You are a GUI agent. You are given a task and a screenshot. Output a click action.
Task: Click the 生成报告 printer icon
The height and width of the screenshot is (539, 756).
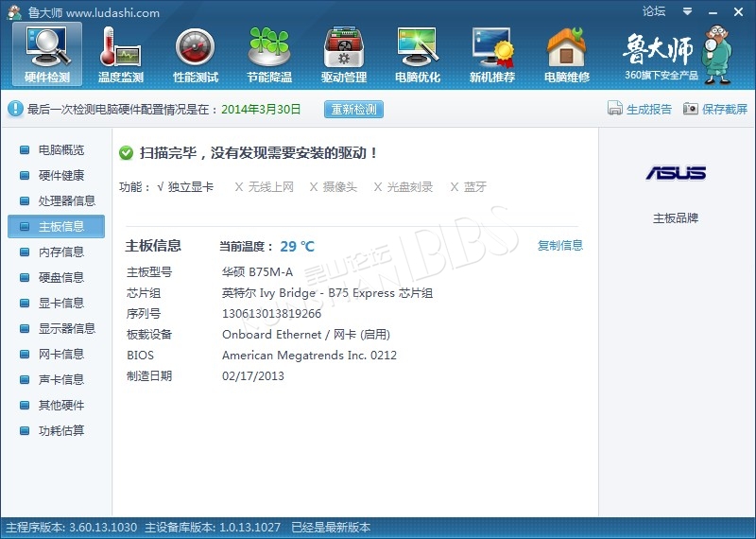tap(615, 109)
